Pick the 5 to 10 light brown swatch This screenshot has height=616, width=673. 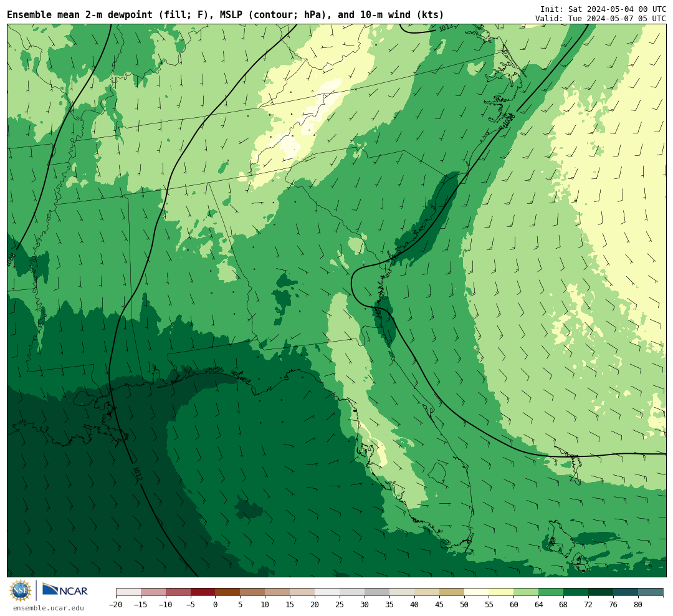[253, 592]
